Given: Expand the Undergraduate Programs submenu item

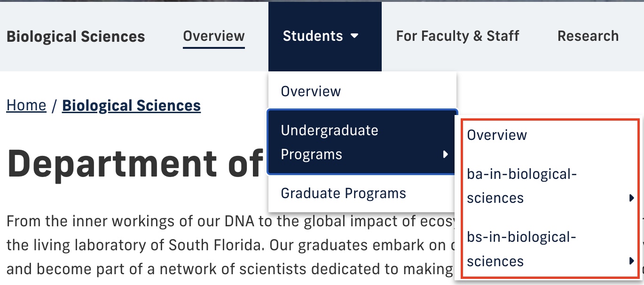Looking at the screenshot, I should pyautogui.click(x=362, y=142).
